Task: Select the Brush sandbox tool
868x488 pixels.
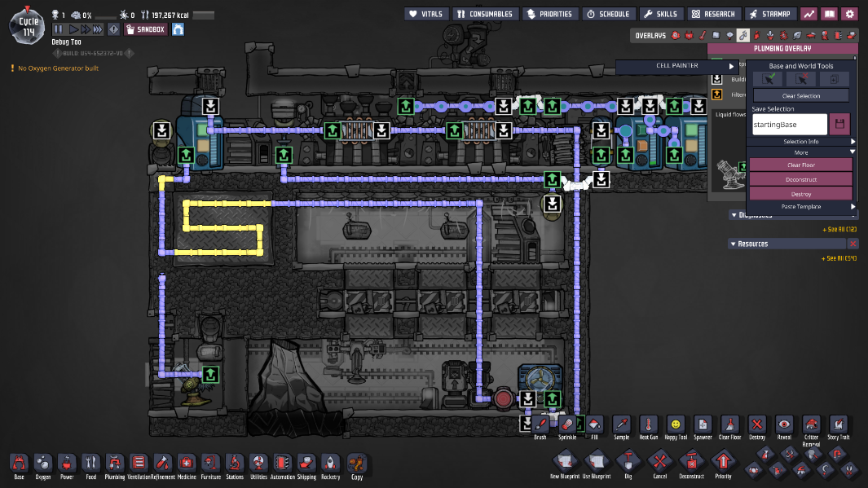Action: [540, 425]
